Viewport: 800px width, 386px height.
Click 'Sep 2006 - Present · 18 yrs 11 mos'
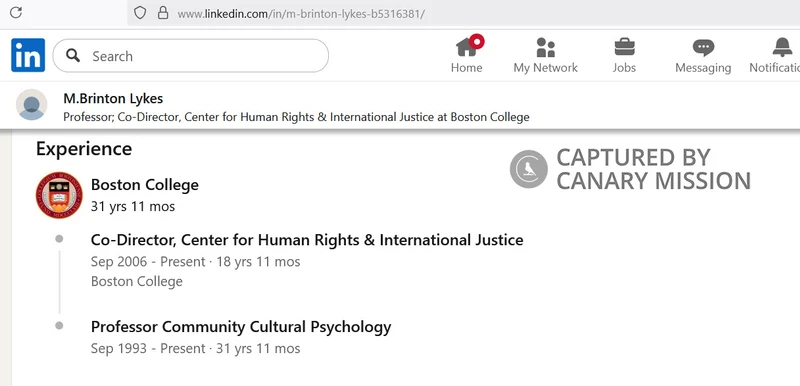[195, 262]
